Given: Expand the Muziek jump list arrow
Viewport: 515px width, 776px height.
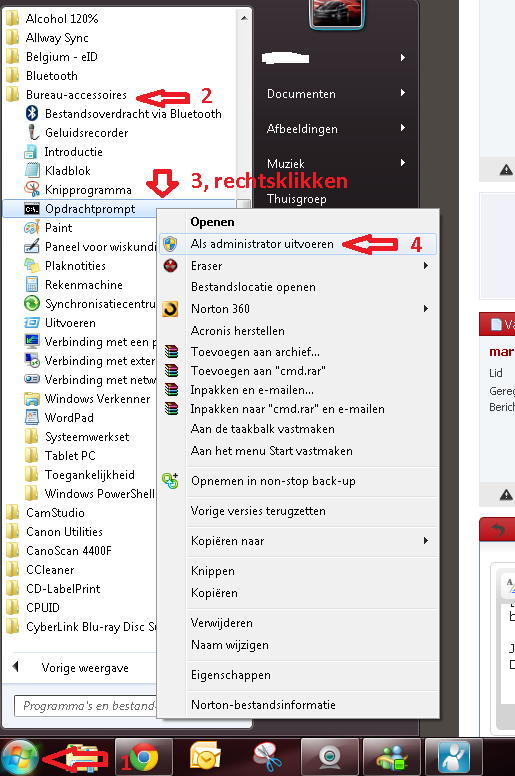Looking at the screenshot, I should click(x=403, y=163).
